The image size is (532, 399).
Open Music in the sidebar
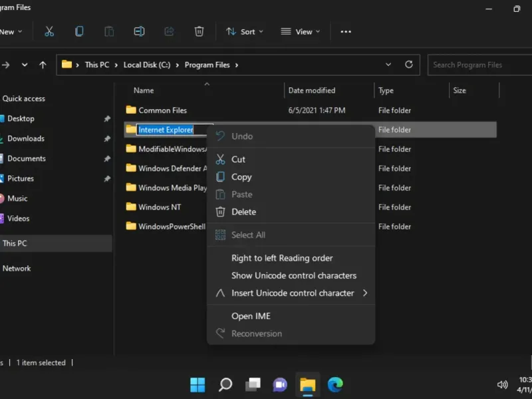(17, 198)
